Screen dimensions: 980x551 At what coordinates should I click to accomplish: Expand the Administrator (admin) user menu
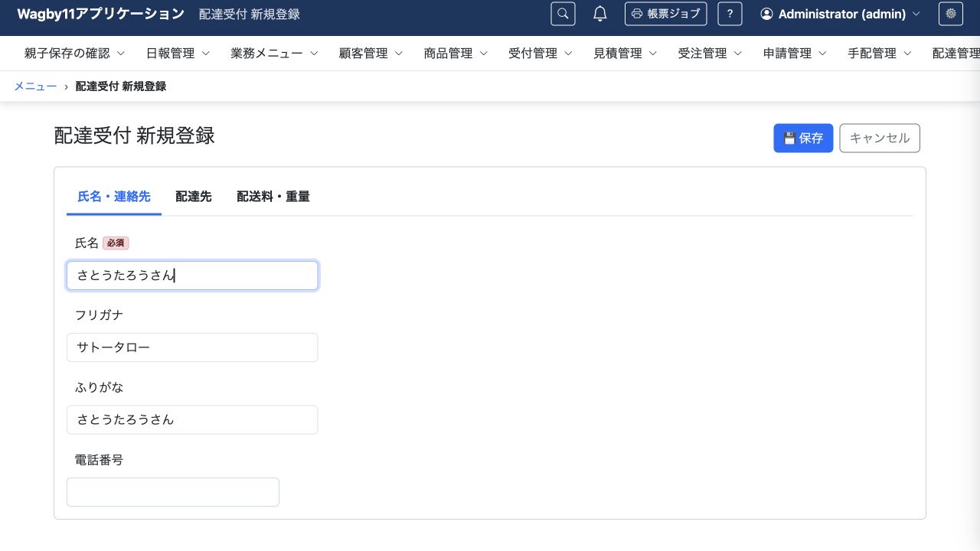click(x=840, y=14)
